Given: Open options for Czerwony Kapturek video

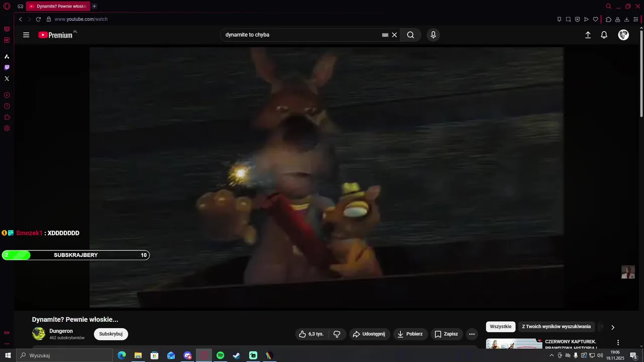Looking at the screenshot, I should [618, 343].
